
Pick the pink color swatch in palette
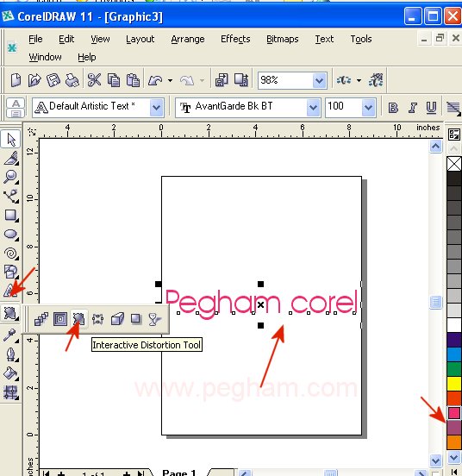pos(454,413)
